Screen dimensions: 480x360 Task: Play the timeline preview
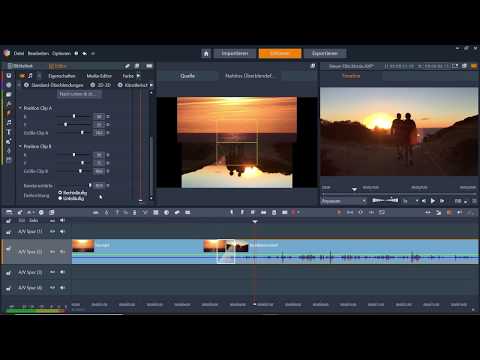click(x=433, y=201)
